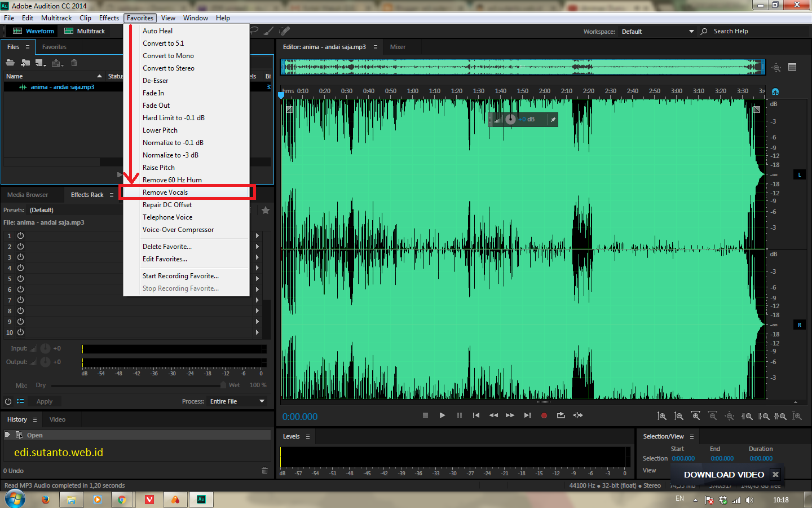The image size is (812, 508).
Task: Click the headphone icon at the timeline ruler end
Action: pyautogui.click(x=775, y=91)
